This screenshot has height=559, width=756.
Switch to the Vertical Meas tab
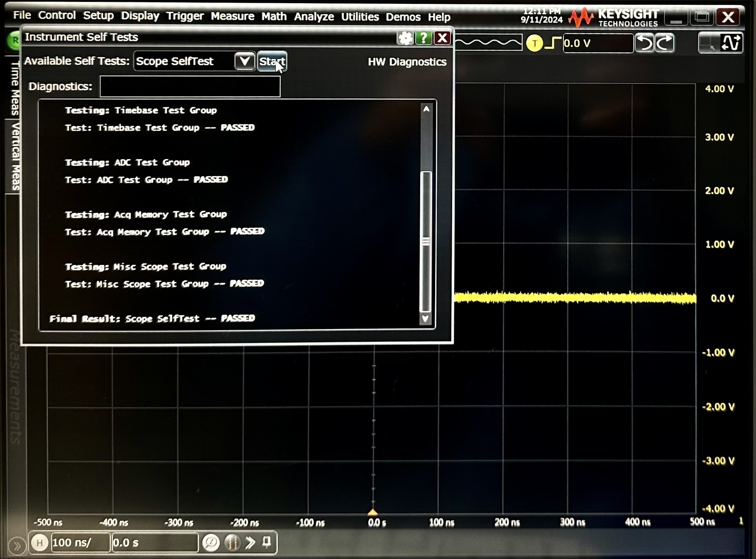[x=16, y=156]
